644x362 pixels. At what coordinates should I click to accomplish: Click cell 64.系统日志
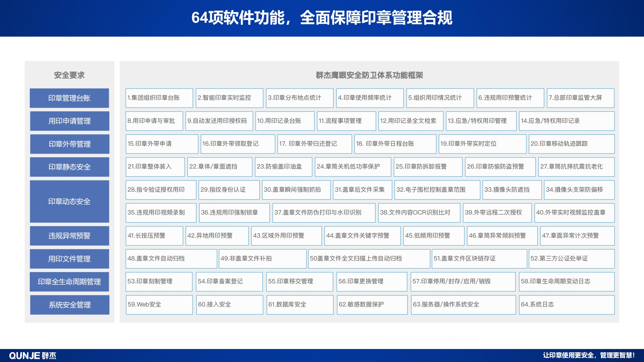[567, 305]
